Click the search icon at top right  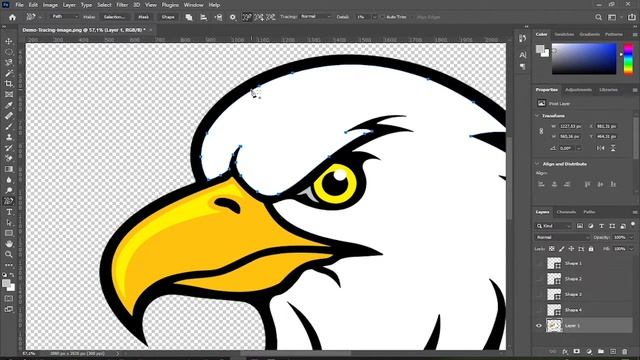tap(598, 17)
